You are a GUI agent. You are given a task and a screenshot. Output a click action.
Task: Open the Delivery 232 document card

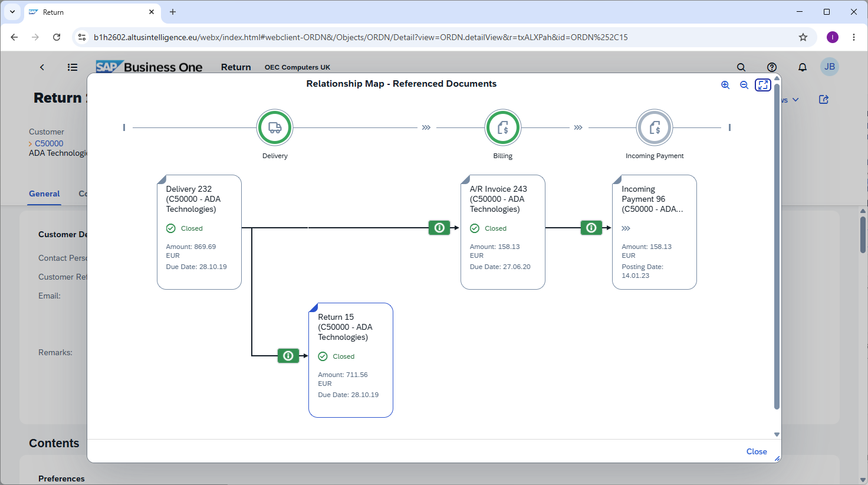(199, 232)
